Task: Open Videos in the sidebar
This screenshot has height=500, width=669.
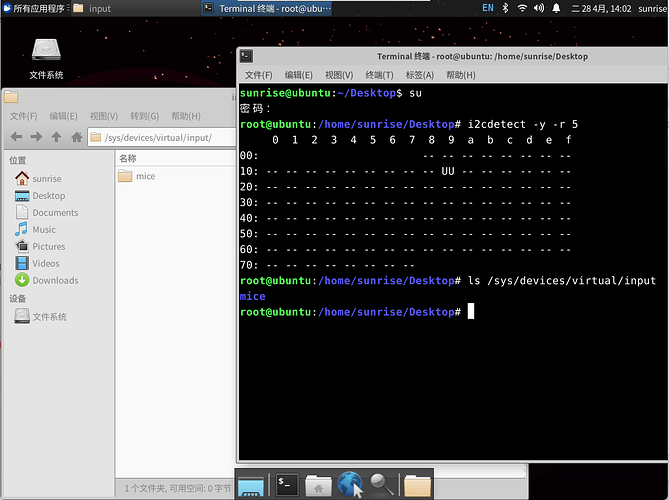Action: pyautogui.click(x=37, y=263)
